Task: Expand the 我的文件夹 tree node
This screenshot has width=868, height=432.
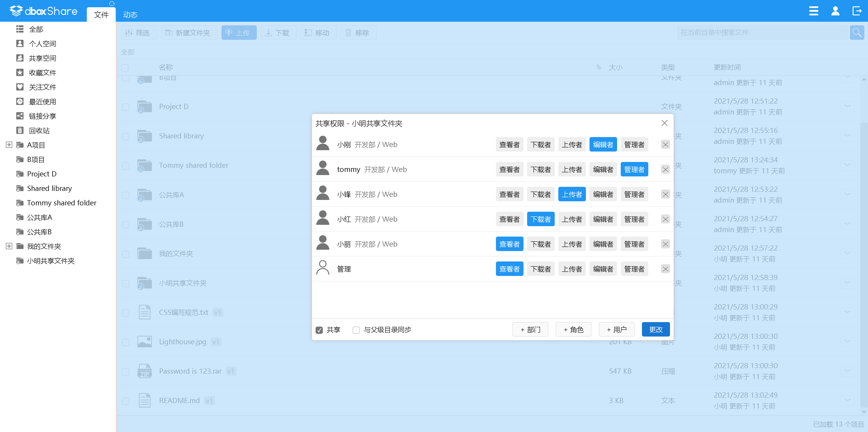Action: pyautogui.click(x=9, y=246)
